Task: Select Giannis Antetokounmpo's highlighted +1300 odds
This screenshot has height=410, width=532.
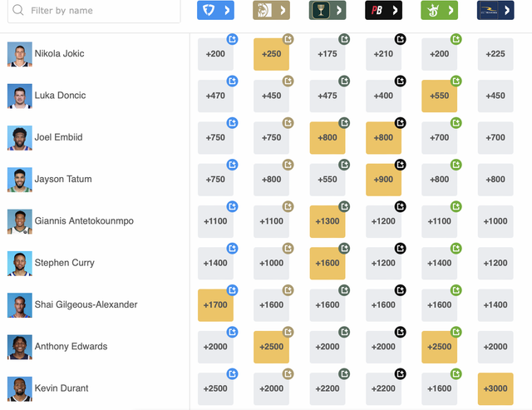Action: (327, 221)
